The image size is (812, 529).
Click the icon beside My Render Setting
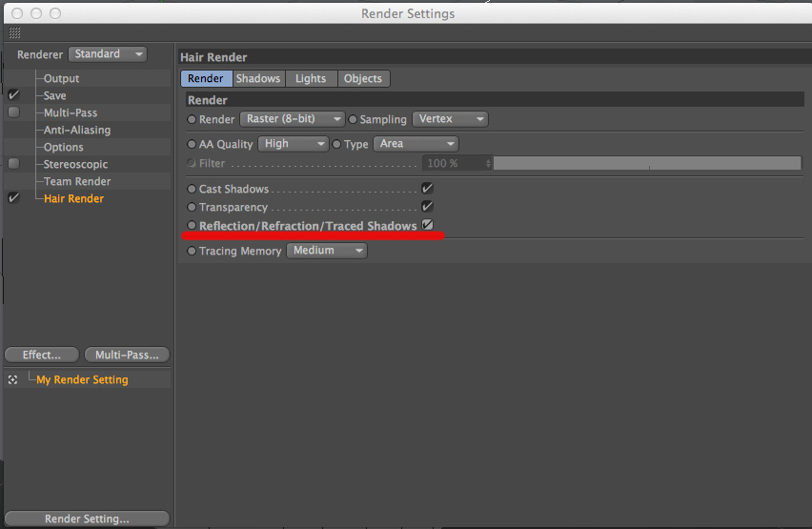(13, 379)
